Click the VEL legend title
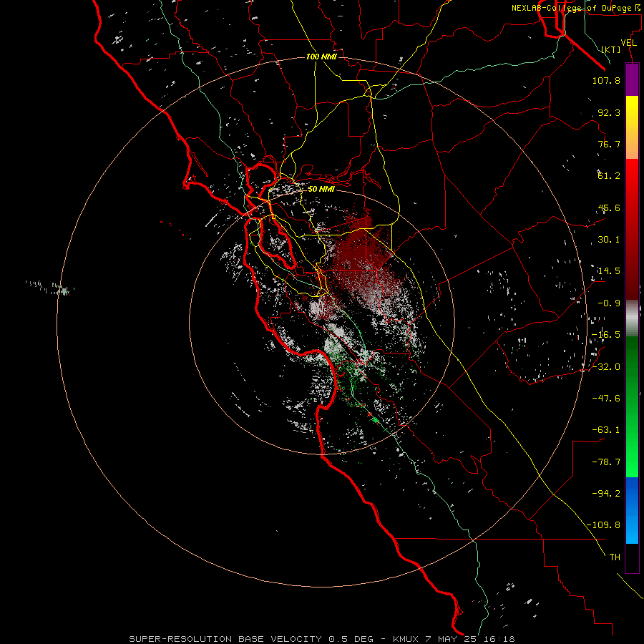The width and height of the screenshot is (644, 644). 628,43
